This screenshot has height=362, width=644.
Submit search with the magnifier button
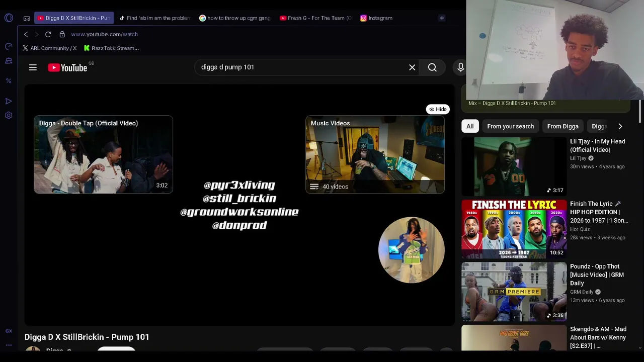point(432,67)
